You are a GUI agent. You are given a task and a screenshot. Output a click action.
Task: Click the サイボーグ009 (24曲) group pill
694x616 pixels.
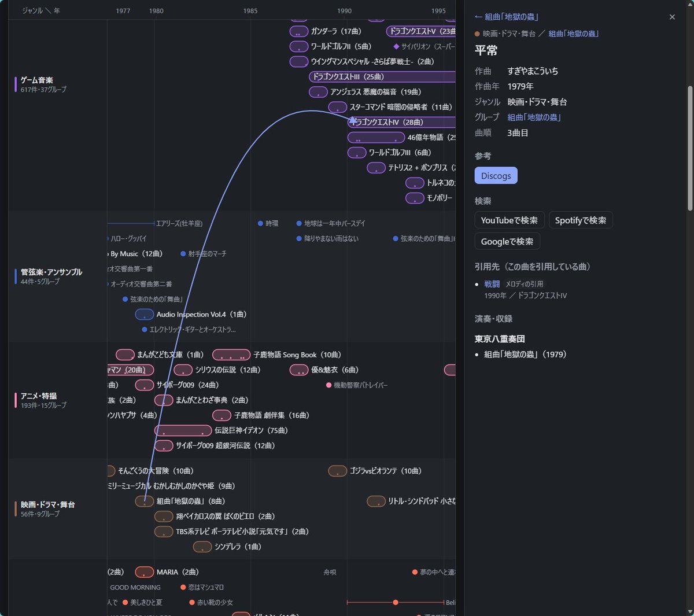(145, 385)
